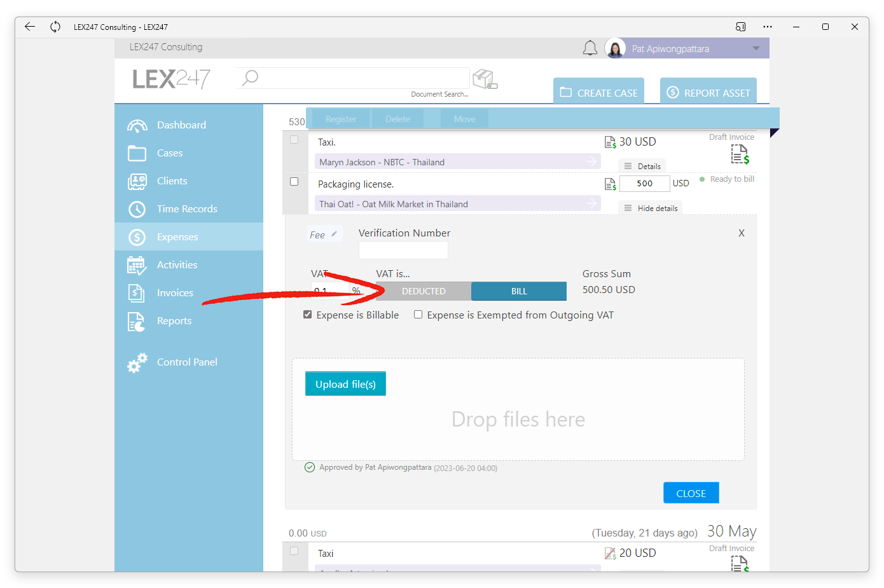Expand Details for the Taxi. expense
Screen dimensions: 884x588
[x=642, y=167]
